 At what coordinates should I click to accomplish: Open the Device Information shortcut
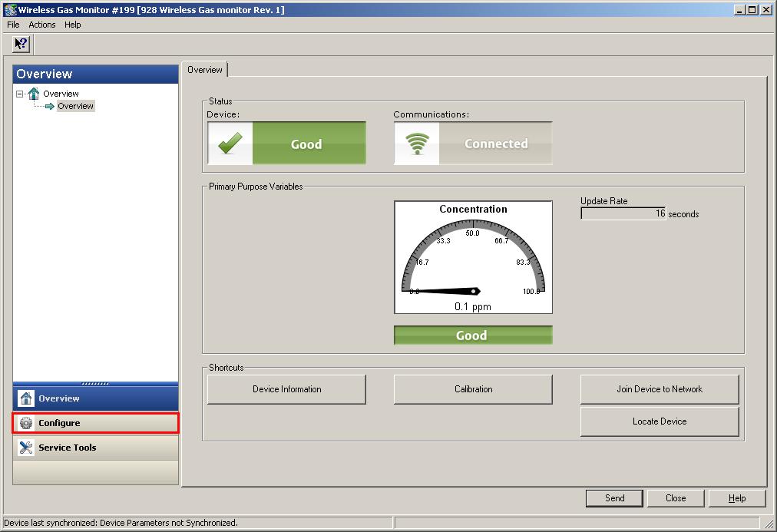click(287, 389)
